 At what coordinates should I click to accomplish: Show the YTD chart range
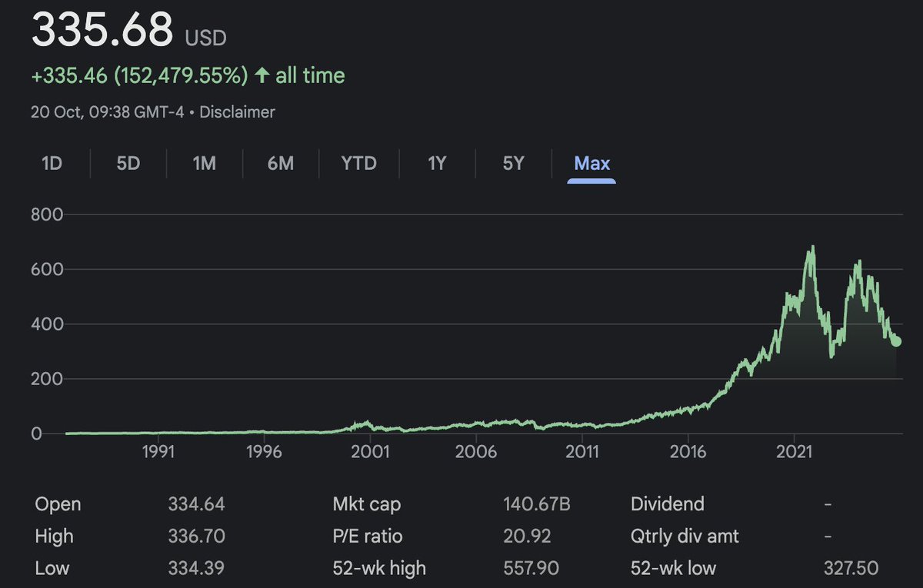(x=359, y=163)
